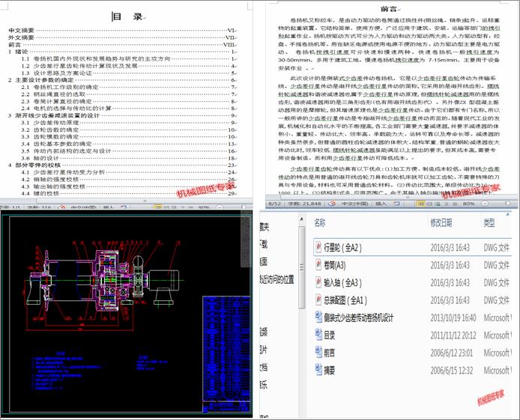Open word count 字数: 21,848 in status bar
This screenshot has width=520, height=420.
coord(304,204)
